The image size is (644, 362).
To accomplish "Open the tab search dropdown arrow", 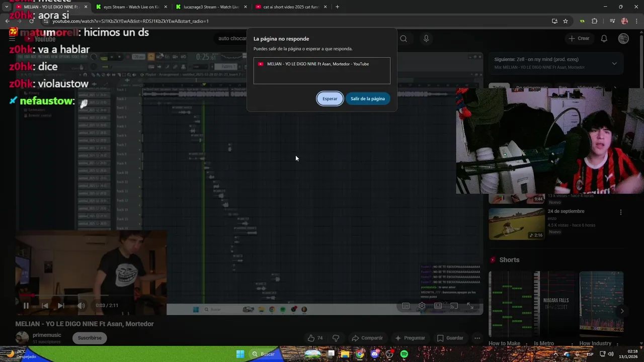I will (6, 7).
